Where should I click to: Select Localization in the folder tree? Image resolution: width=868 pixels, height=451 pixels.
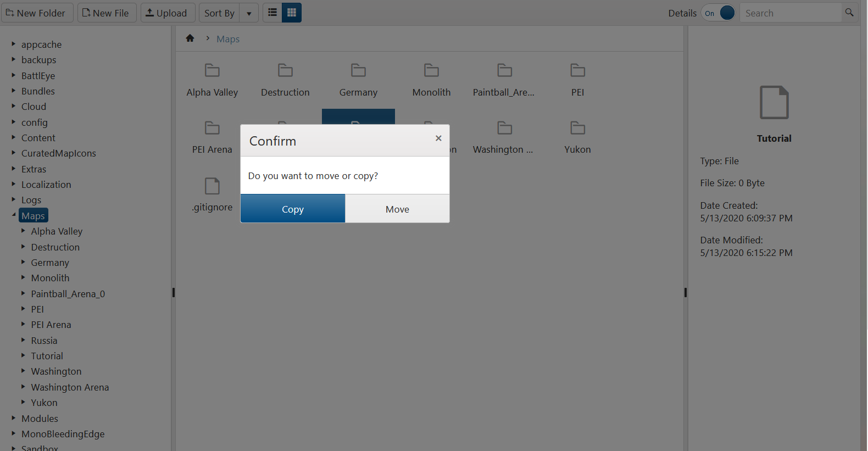(x=46, y=185)
